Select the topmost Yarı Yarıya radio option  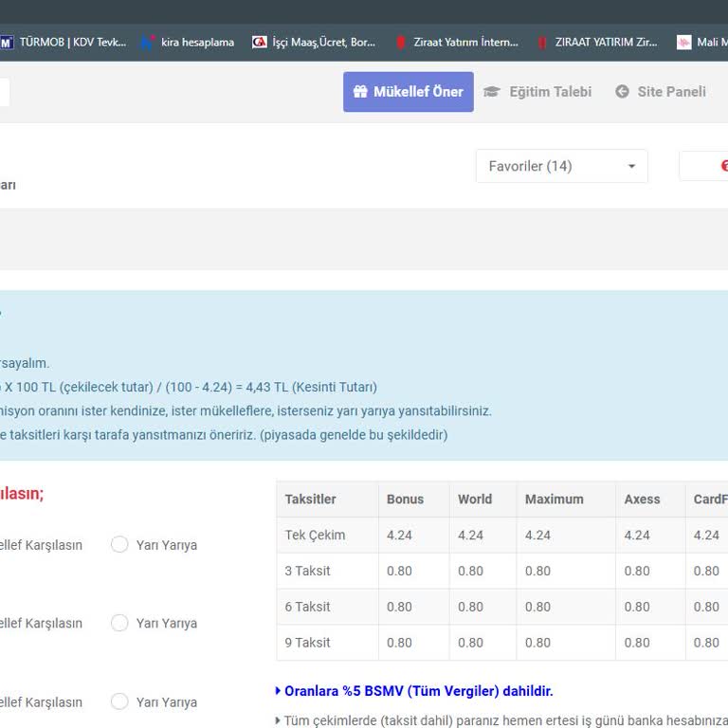(119, 544)
